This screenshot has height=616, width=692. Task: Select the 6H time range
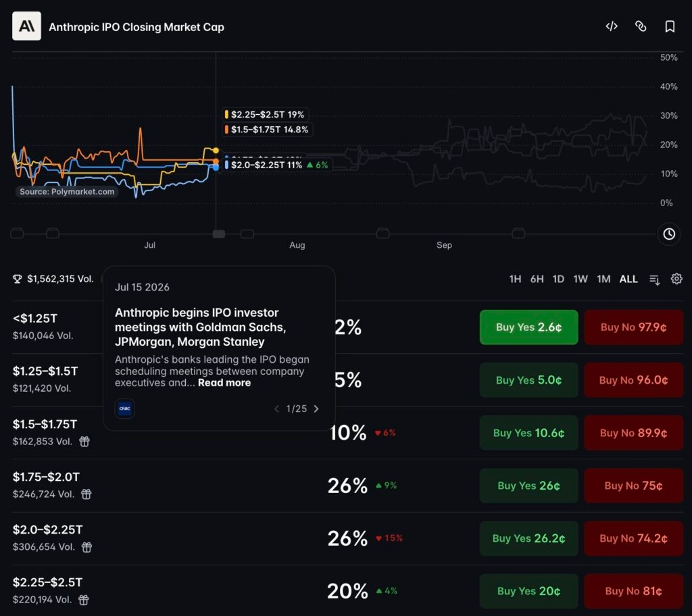[x=537, y=280]
